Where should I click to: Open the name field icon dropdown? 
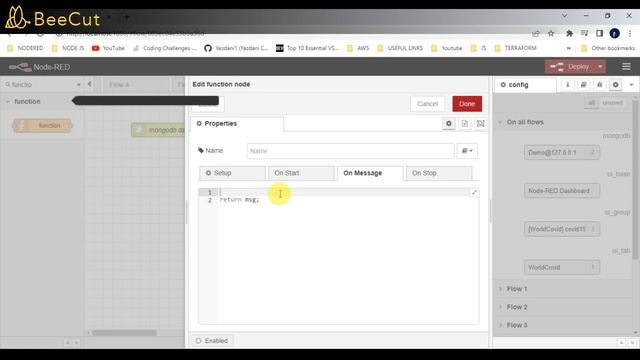467,151
